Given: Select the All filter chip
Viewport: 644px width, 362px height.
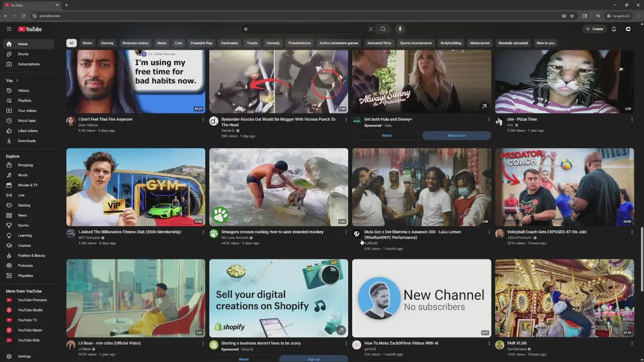Looking at the screenshot, I should pos(71,43).
